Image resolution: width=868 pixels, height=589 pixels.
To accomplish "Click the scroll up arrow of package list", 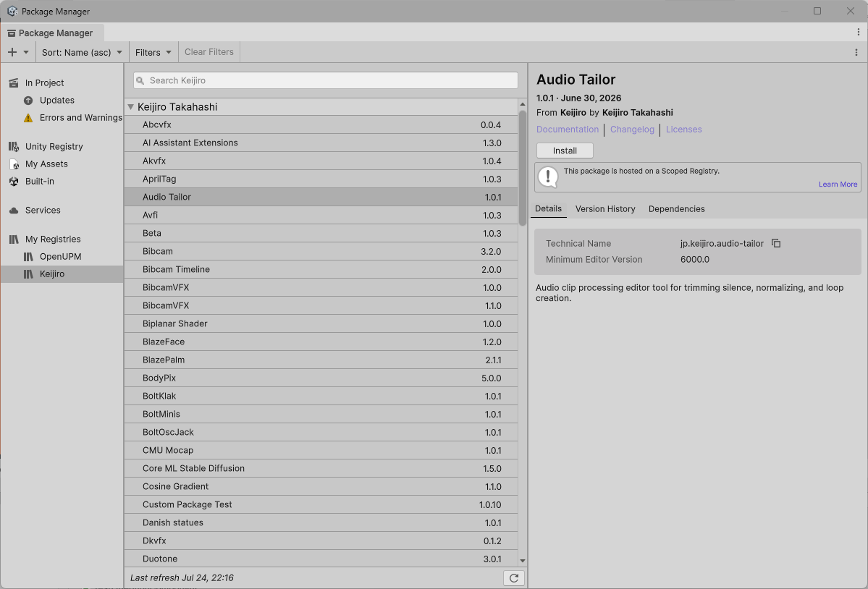I will pyautogui.click(x=522, y=104).
